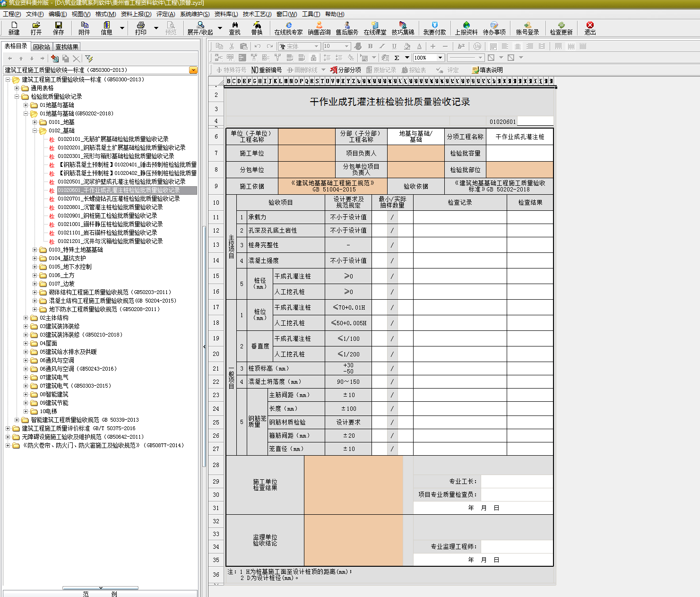Toggle the cell lock icon
The height and width of the screenshot is (597, 700).
pyautogui.click(x=313, y=58)
